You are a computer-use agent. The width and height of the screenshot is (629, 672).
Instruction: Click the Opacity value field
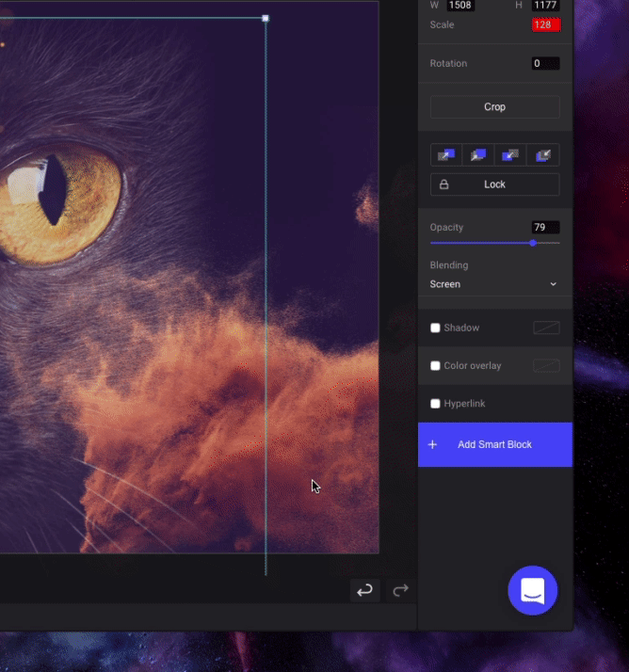(x=545, y=227)
